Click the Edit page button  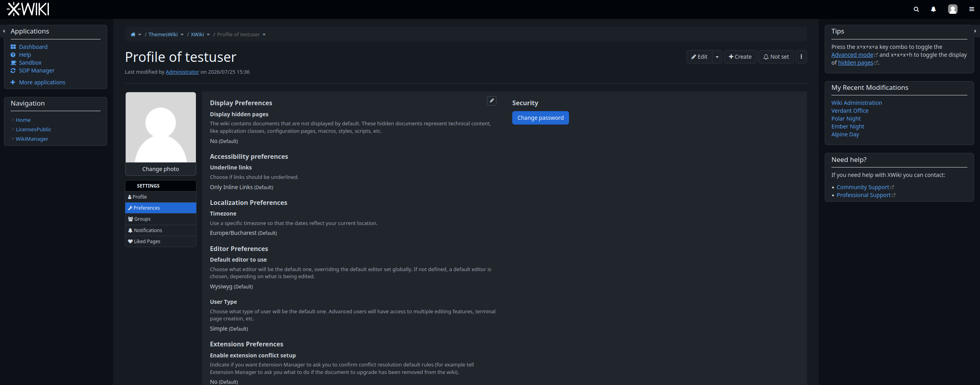pos(699,57)
